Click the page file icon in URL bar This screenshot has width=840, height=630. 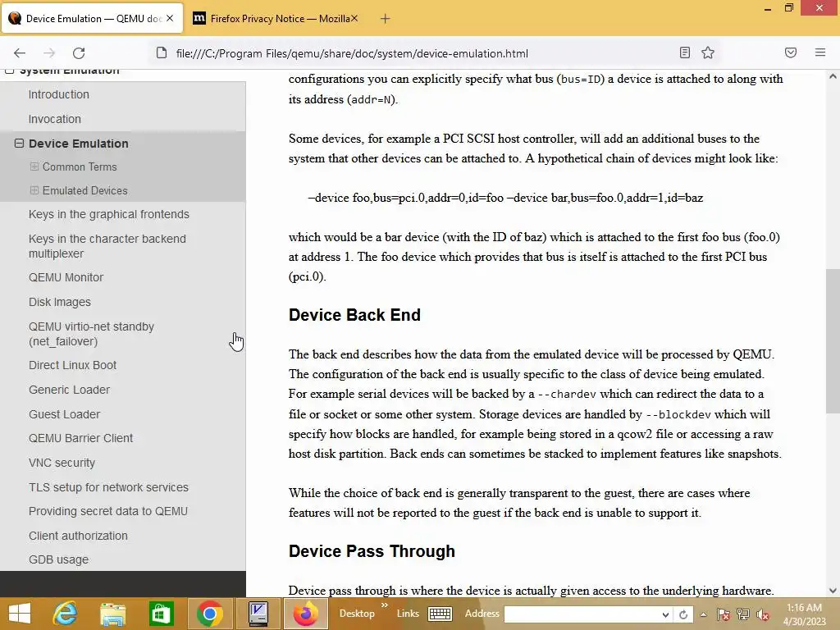pos(162,52)
